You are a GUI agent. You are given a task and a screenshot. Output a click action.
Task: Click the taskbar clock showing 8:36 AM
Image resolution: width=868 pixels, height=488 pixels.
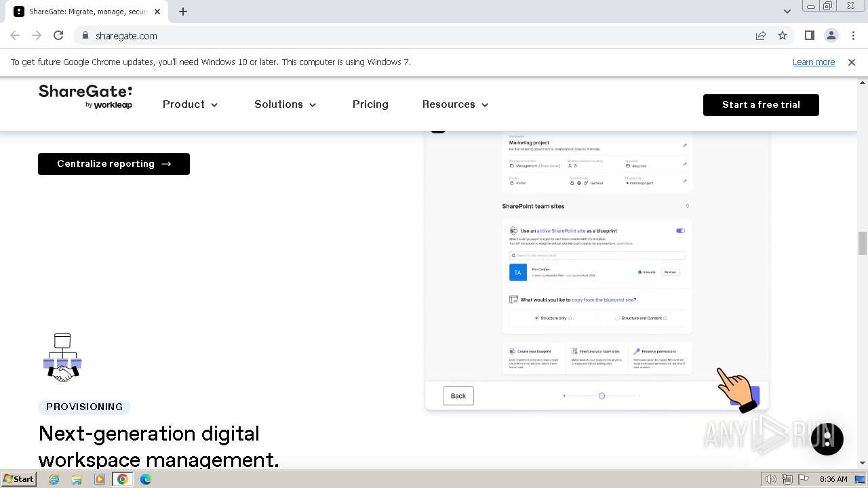coord(833,479)
